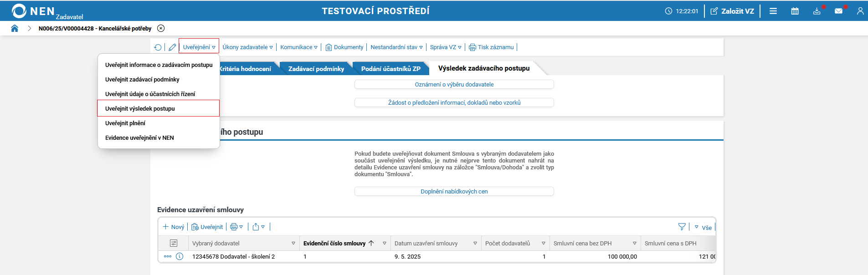Open info icon for Dodavatel - školení 2
The image size is (868, 275).
click(180, 256)
